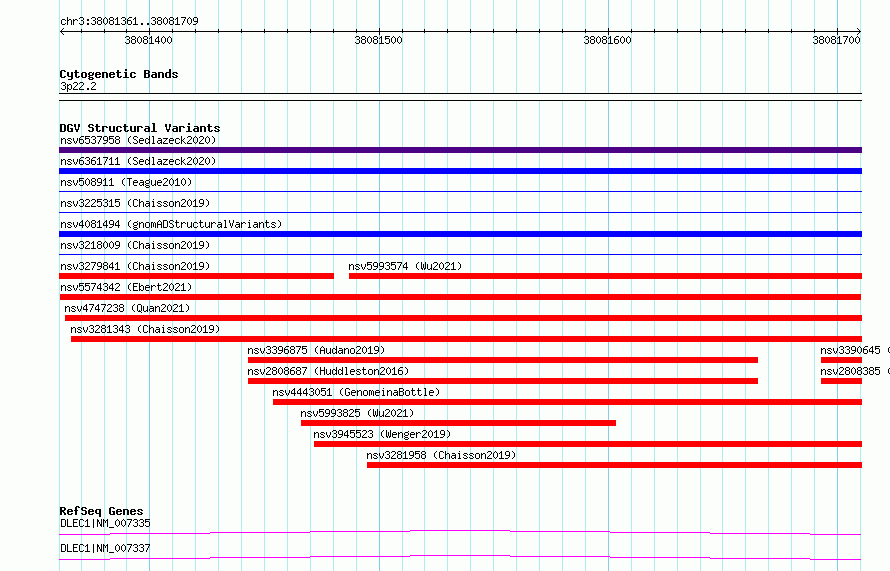
Task: Open variant label nsv6537958 (Sedlazeck2020)
Action: [138, 140]
